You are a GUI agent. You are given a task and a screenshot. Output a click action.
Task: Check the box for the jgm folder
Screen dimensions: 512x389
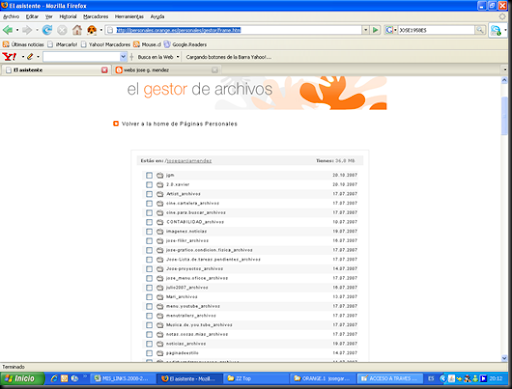(x=149, y=175)
